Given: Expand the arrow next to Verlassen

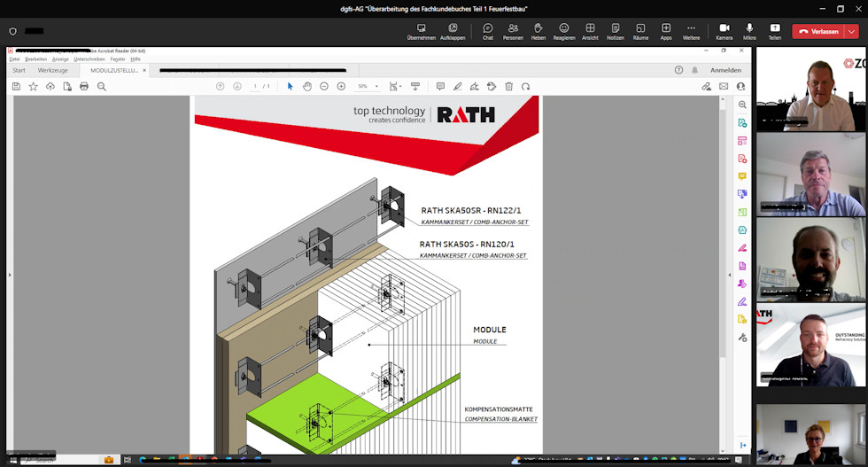Looking at the screenshot, I should [852, 32].
